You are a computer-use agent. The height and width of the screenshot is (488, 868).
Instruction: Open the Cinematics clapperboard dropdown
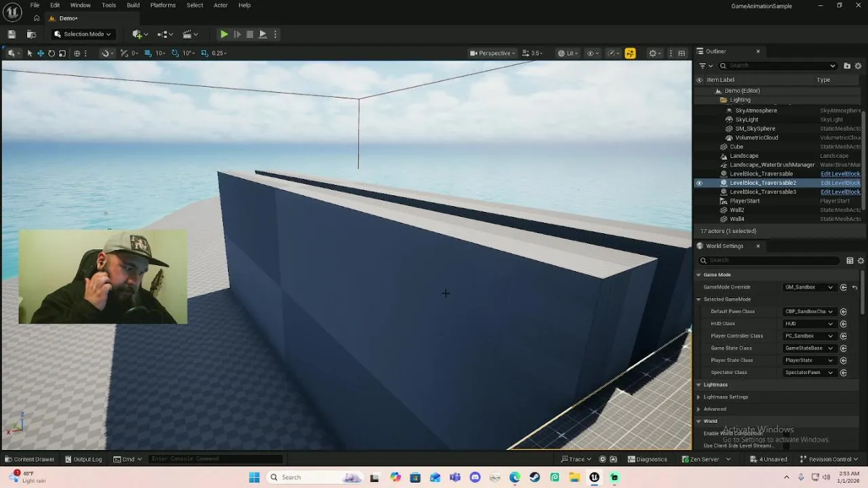coord(191,34)
